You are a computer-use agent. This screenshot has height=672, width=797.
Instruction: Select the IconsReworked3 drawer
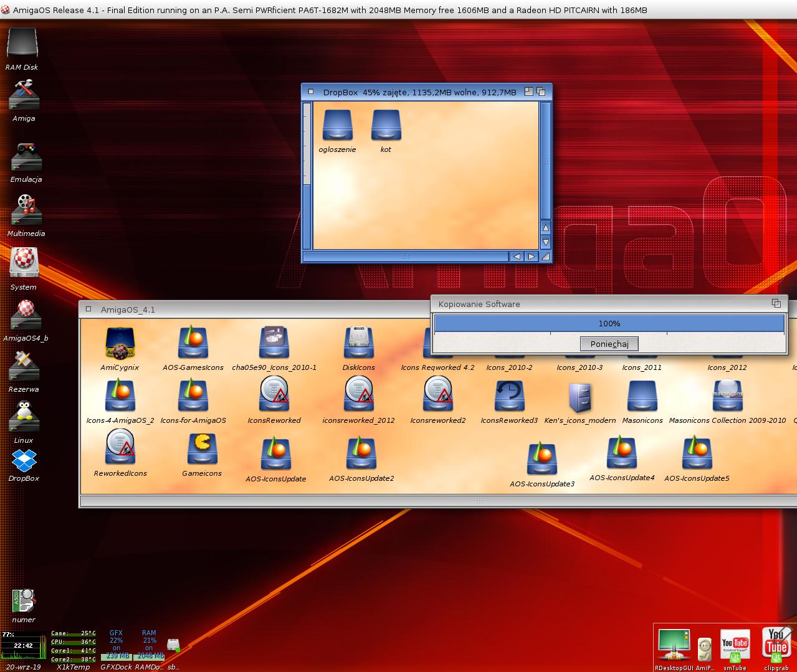pyautogui.click(x=509, y=397)
